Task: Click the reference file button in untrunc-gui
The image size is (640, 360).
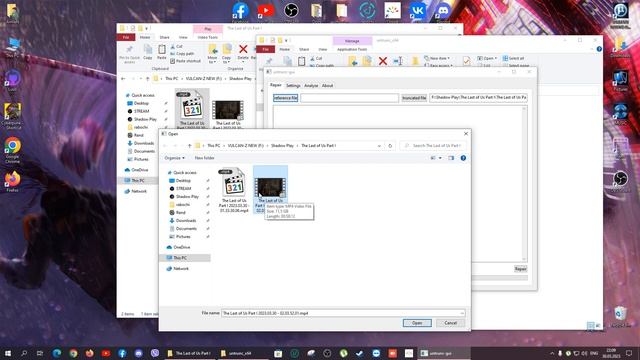Action: 285,98
